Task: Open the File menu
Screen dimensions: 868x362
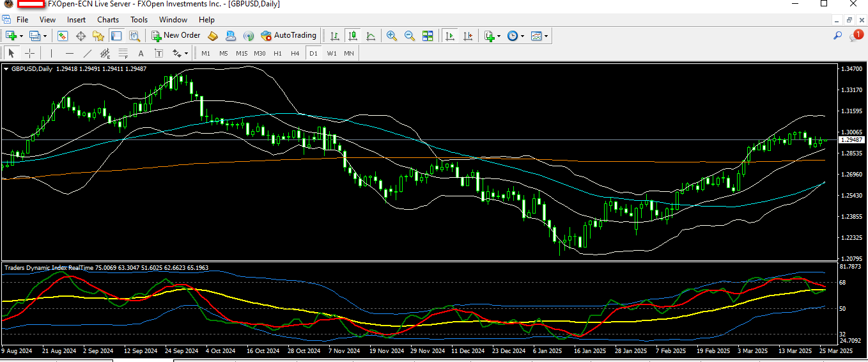Action: [x=22, y=20]
